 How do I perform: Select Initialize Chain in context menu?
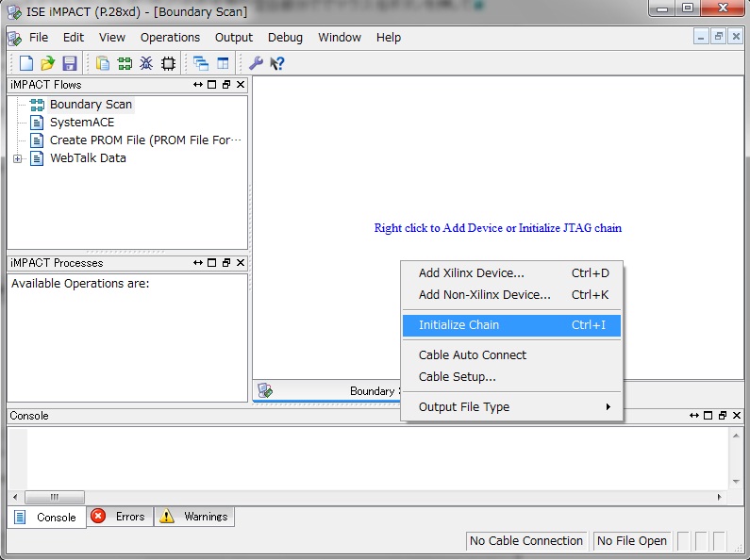pyautogui.click(x=512, y=325)
